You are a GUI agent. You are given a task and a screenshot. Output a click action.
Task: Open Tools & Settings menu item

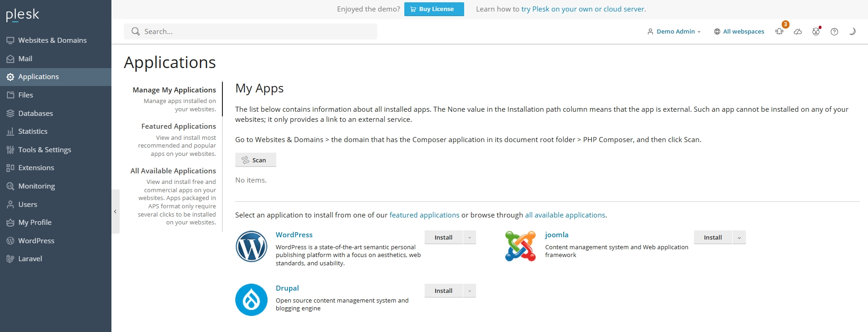56,150
